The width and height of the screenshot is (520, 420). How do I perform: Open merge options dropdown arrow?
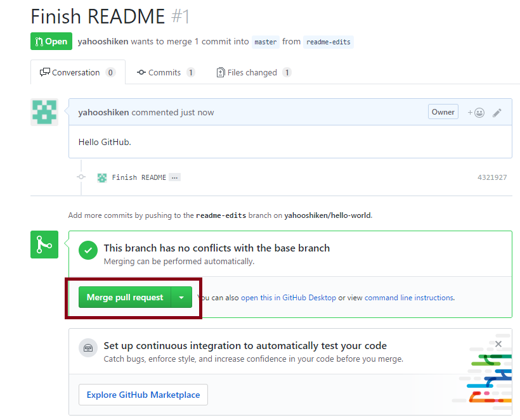point(181,297)
